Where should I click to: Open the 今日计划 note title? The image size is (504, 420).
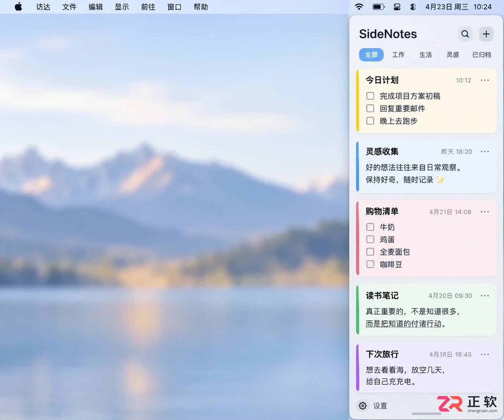(382, 80)
